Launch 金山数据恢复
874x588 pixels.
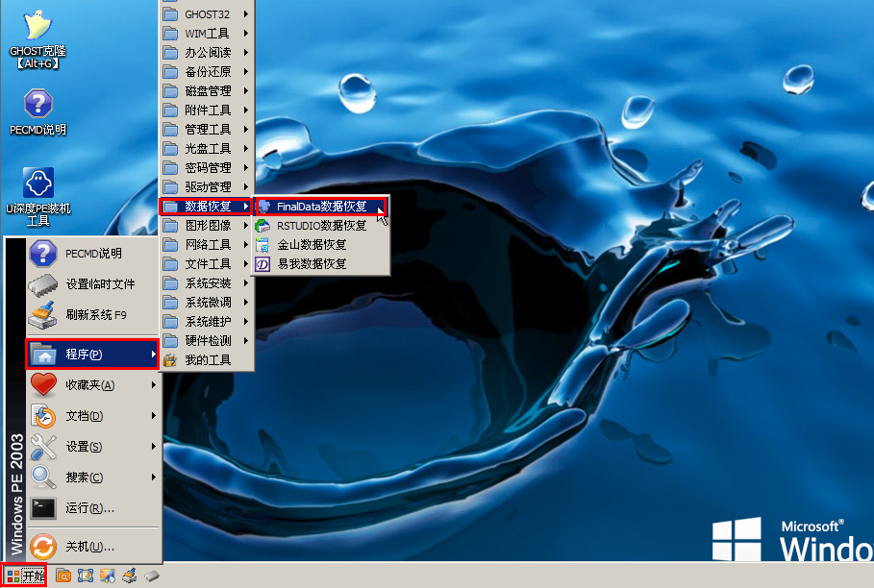(x=321, y=244)
